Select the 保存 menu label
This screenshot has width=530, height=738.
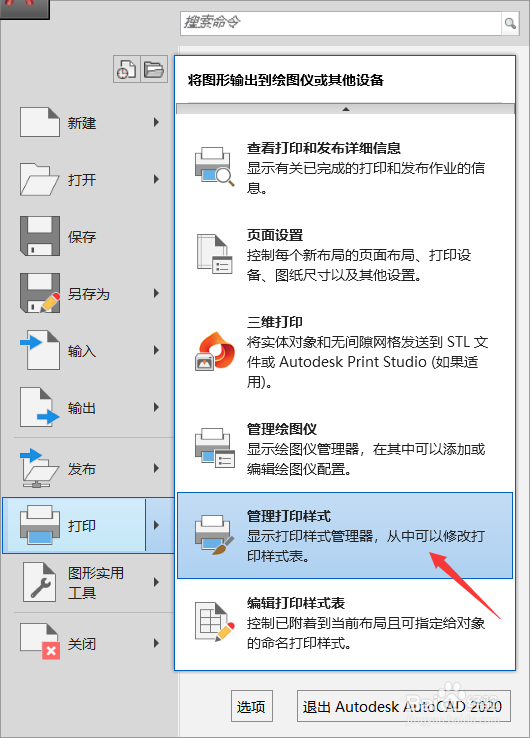[82, 237]
